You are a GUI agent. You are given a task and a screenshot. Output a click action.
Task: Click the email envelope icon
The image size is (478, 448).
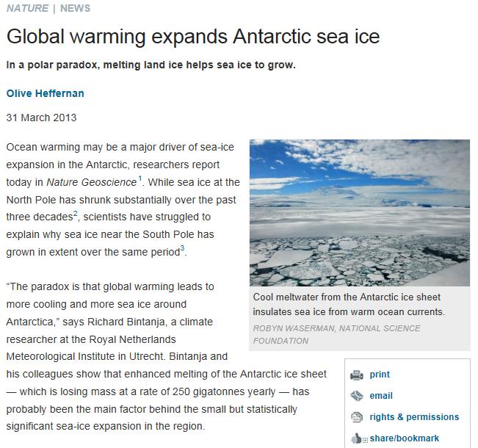357,397
